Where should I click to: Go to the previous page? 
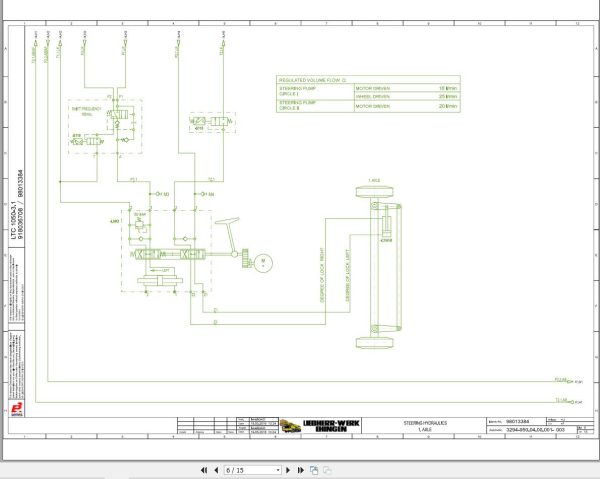pyautogui.click(x=216, y=470)
